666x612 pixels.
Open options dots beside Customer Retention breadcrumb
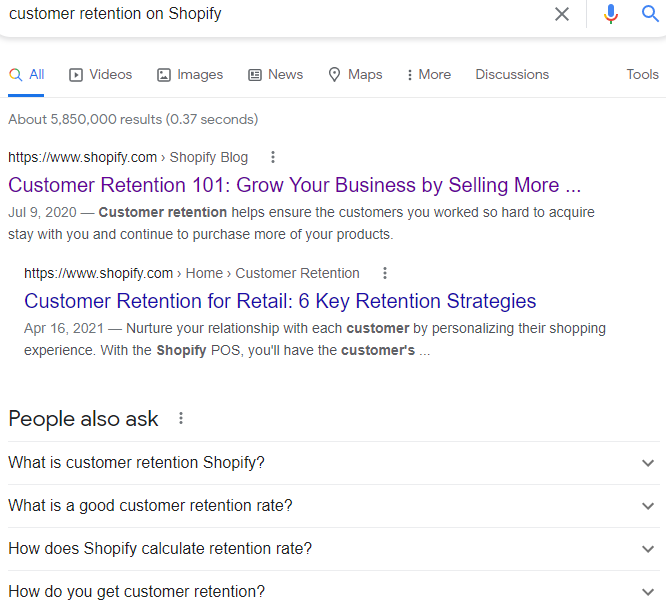tap(384, 273)
